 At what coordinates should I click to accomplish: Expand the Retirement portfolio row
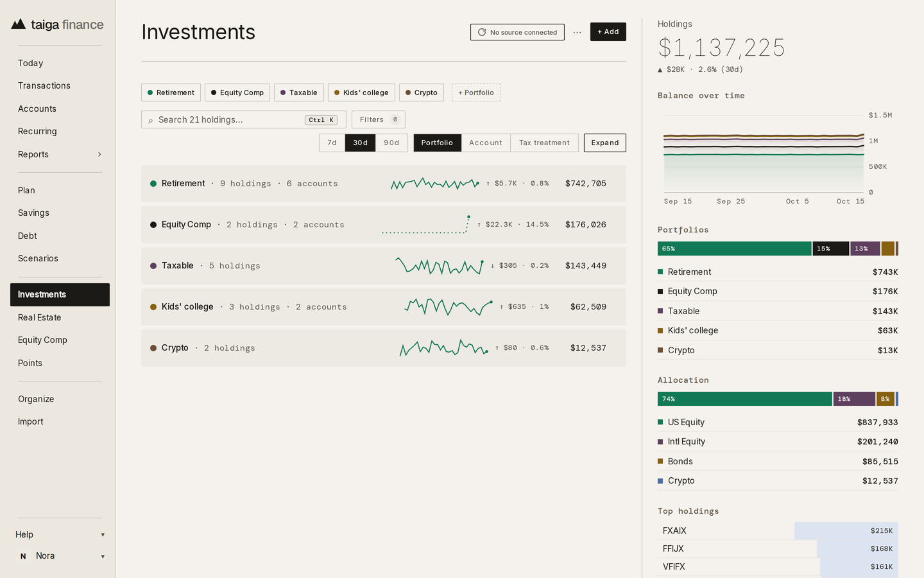(x=384, y=184)
